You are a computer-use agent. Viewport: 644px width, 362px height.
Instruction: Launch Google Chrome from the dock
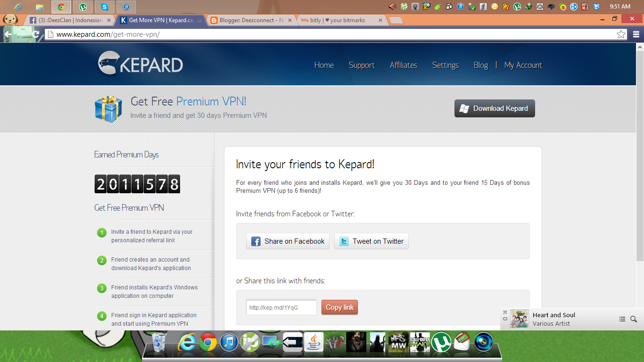click(208, 342)
